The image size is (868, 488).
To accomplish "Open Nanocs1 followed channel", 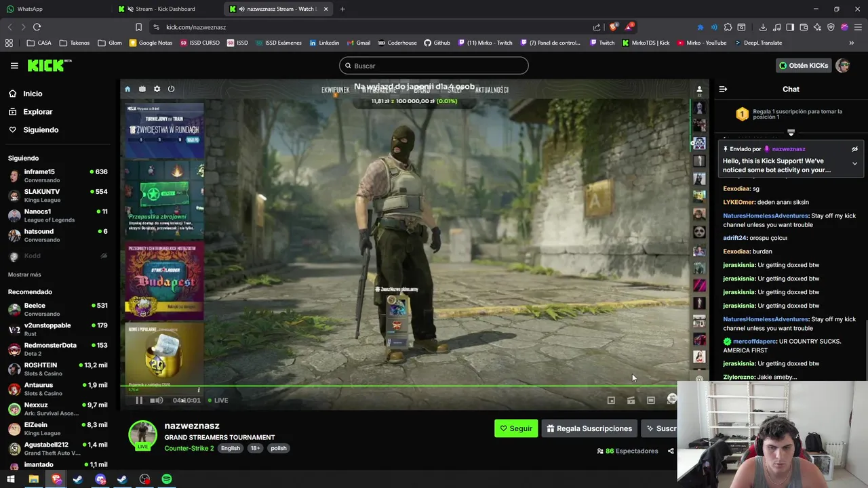I will point(58,215).
